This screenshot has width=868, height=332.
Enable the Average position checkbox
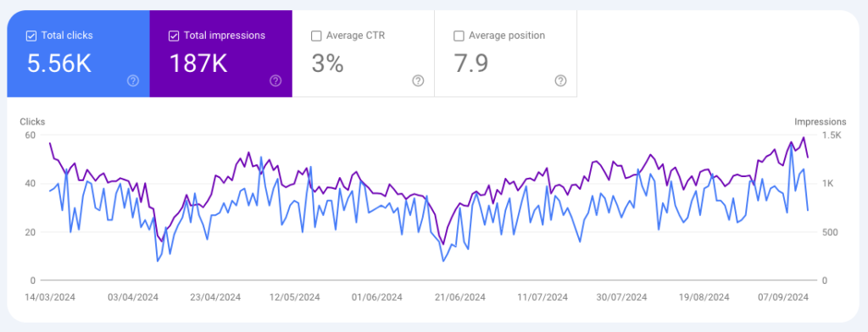click(459, 36)
